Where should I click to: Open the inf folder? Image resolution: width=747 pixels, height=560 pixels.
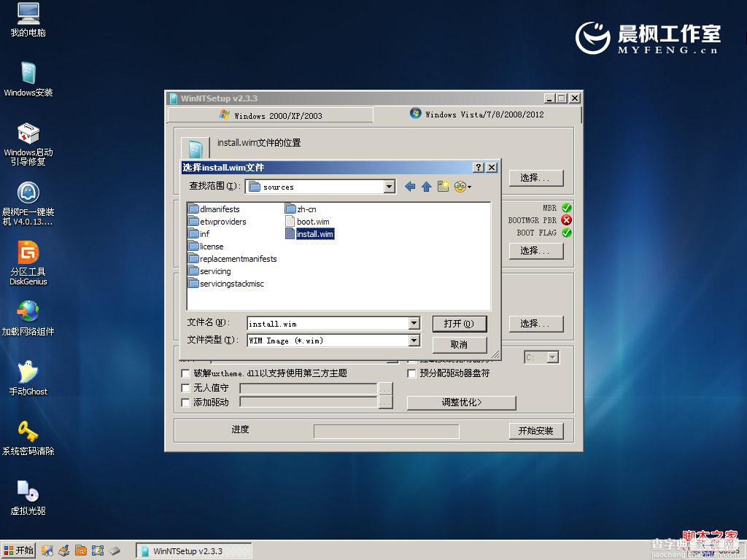coord(199,234)
